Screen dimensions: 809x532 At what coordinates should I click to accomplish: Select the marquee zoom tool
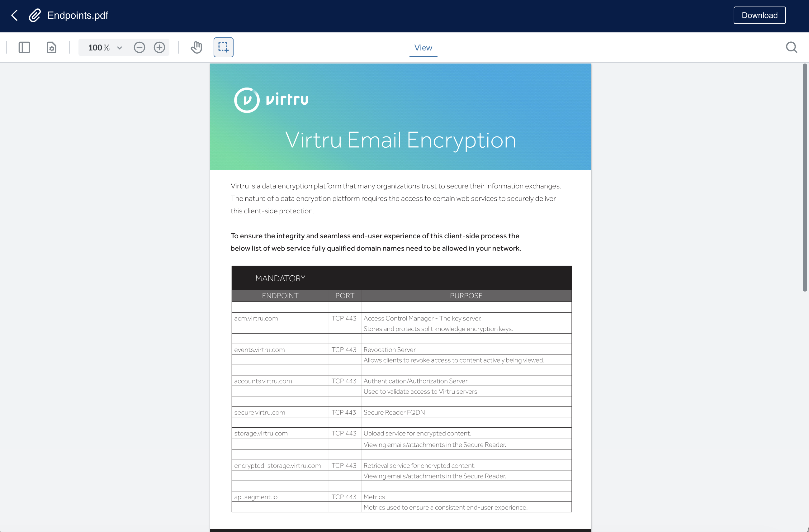(223, 47)
